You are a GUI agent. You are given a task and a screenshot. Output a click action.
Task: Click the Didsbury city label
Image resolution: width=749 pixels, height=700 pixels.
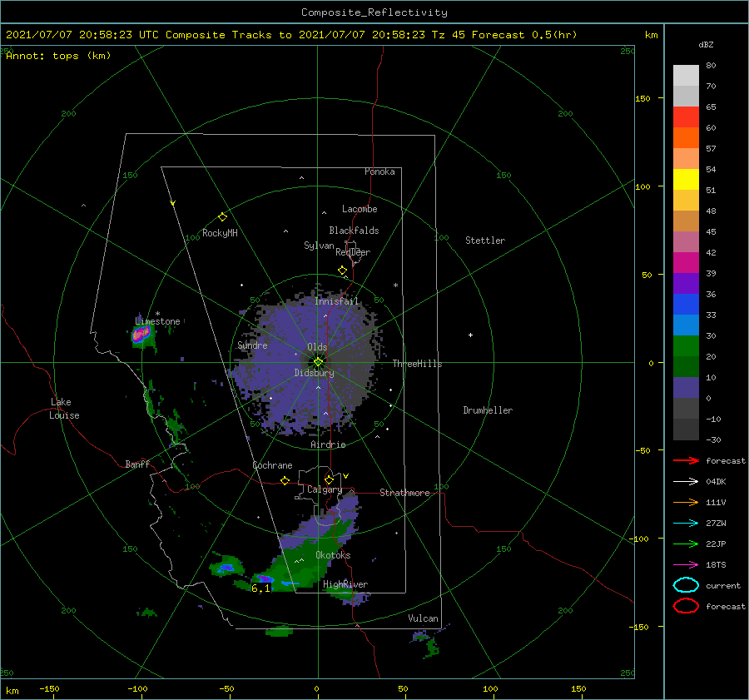(315, 373)
